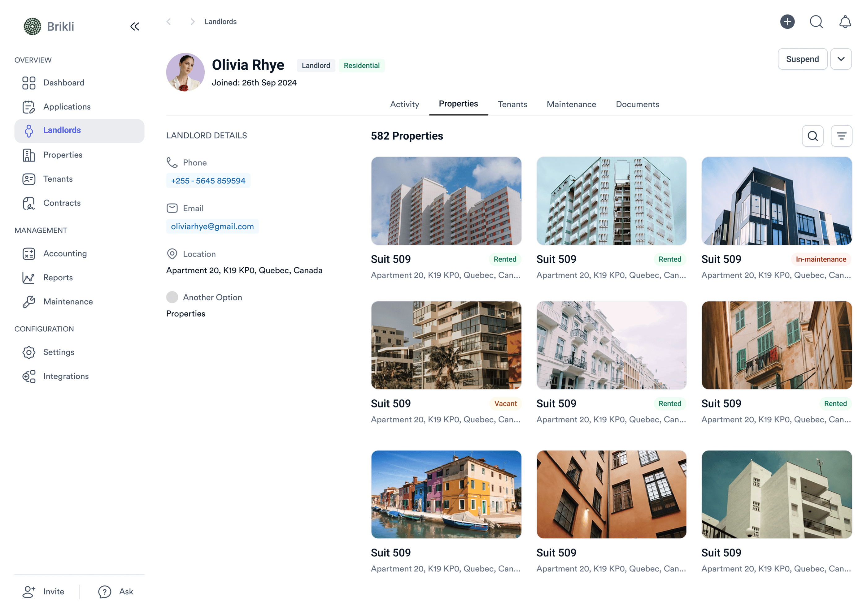Toggle the Another Option circle

(172, 297)
